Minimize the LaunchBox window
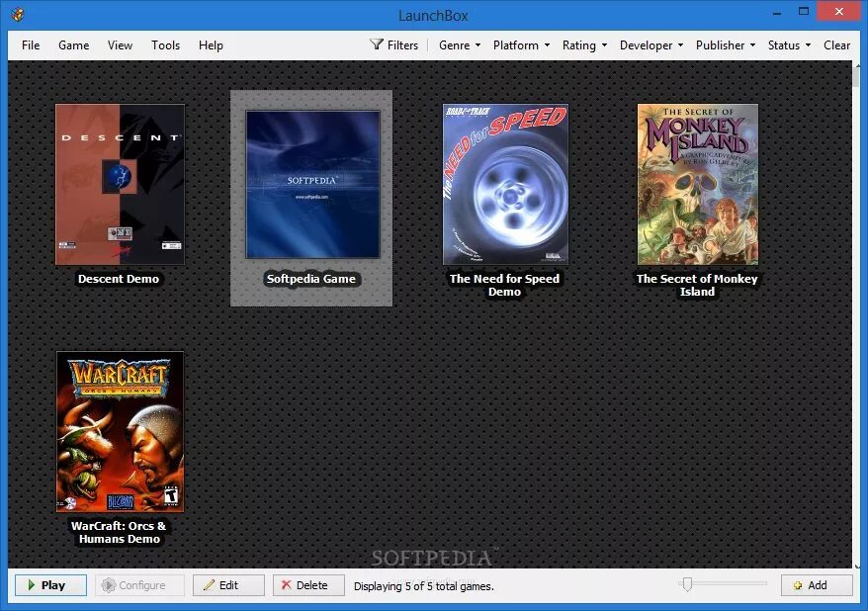The height and width of the screenshot is (611, 868). pyautogui.click(x=777, y=12)
